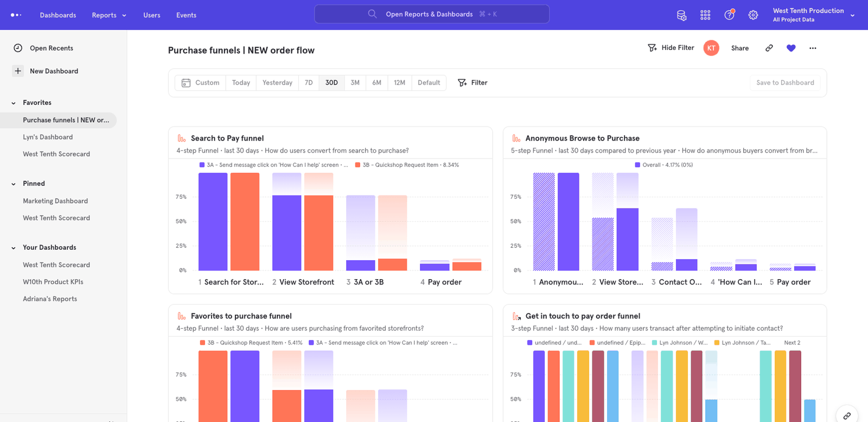Click the Anonymous Browse to Purchase funnel icon
Screen dimensions: 868x422
click(516, 138)
